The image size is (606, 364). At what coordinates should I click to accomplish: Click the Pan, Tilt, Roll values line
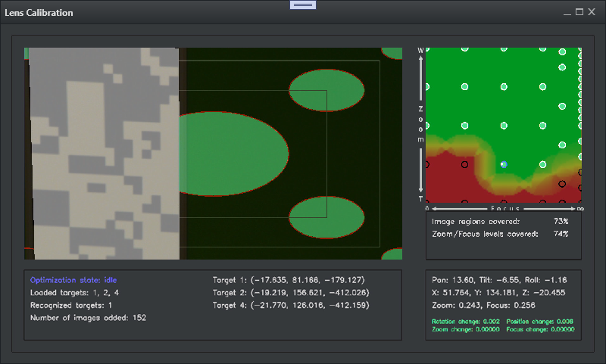click(503, 280)
